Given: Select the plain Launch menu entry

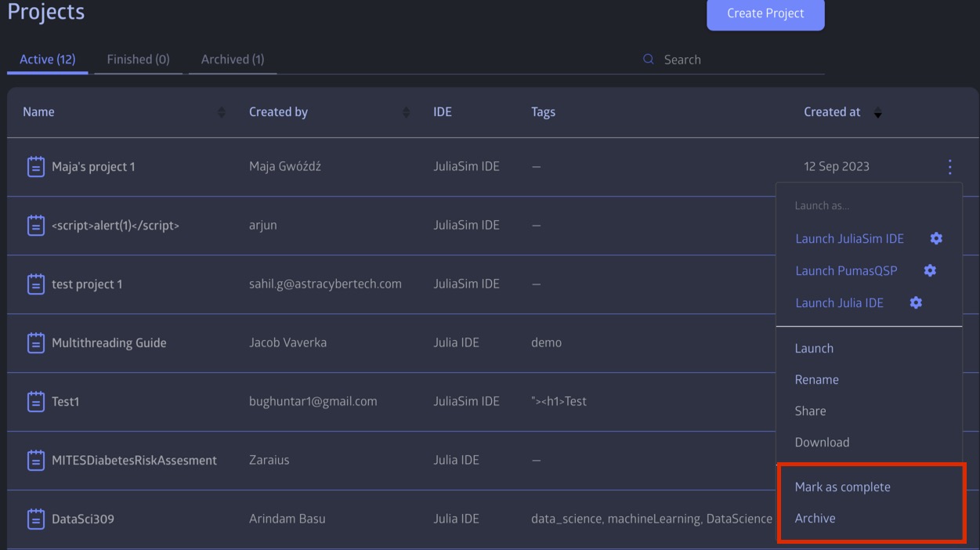Looking at the screenshot, I should click(814, 349).
